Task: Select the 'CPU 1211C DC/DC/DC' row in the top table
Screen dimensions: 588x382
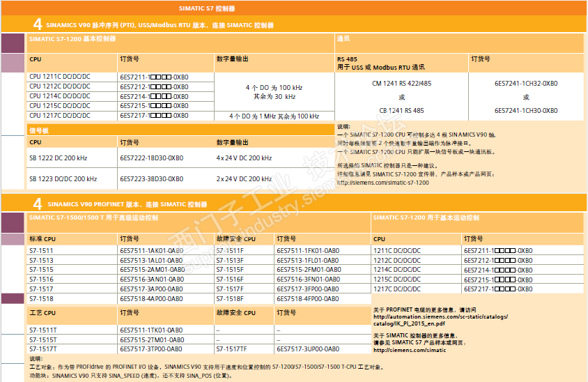Action: [121, 77]
